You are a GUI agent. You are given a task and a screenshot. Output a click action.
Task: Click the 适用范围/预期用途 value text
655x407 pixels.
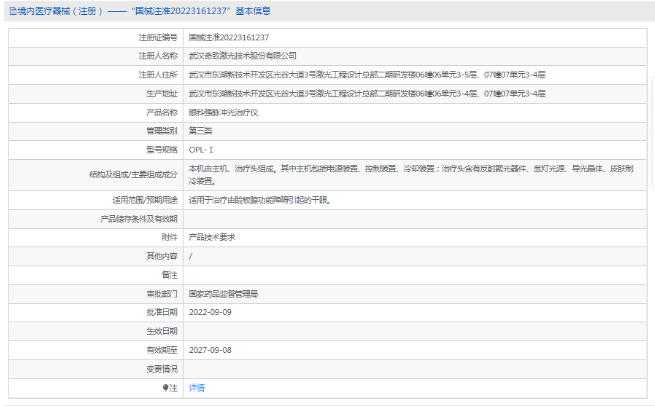tap(259, 199)
